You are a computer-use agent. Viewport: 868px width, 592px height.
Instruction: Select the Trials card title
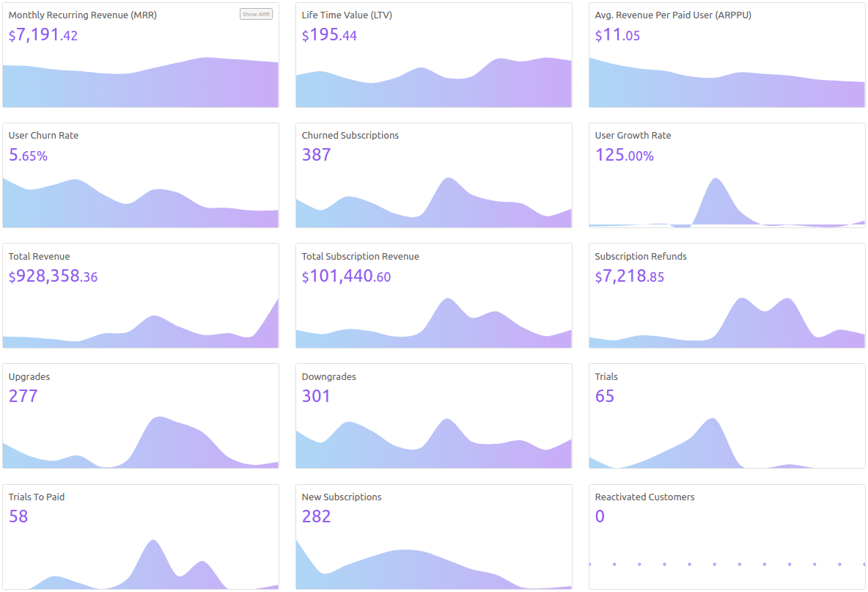pos(606,376)
